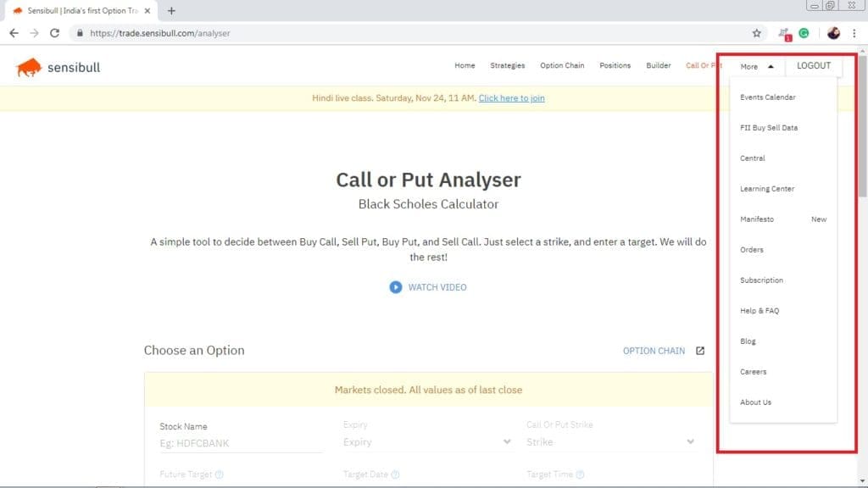Click the Sensibull bull logo

click(29, 67)
